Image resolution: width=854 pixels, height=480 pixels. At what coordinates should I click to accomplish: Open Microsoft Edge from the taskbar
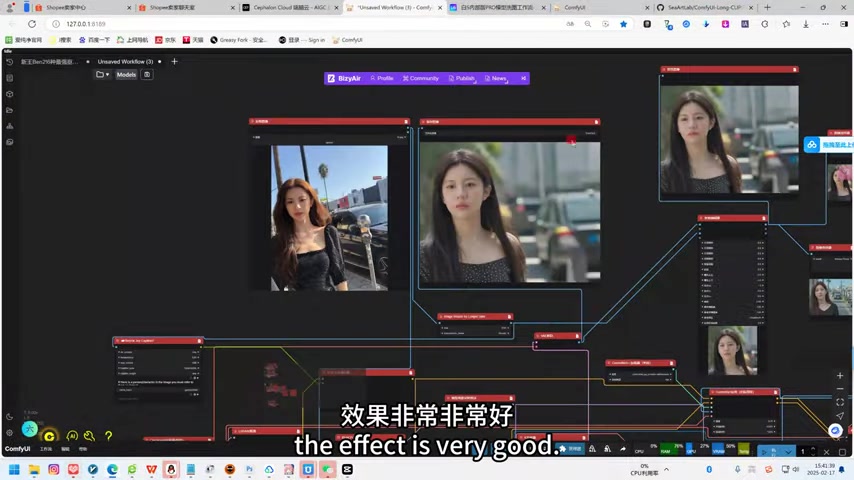coord(112,469)
